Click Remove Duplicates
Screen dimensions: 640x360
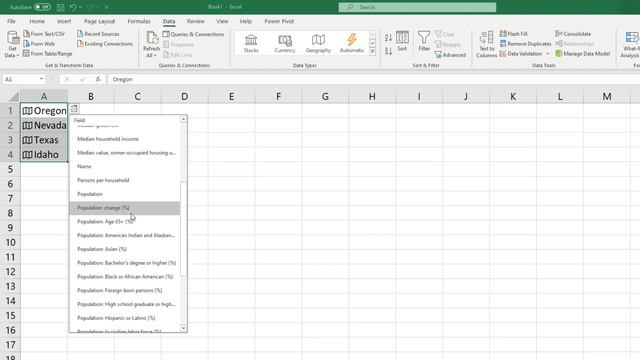pyautogui.click(x=525, y=44)
